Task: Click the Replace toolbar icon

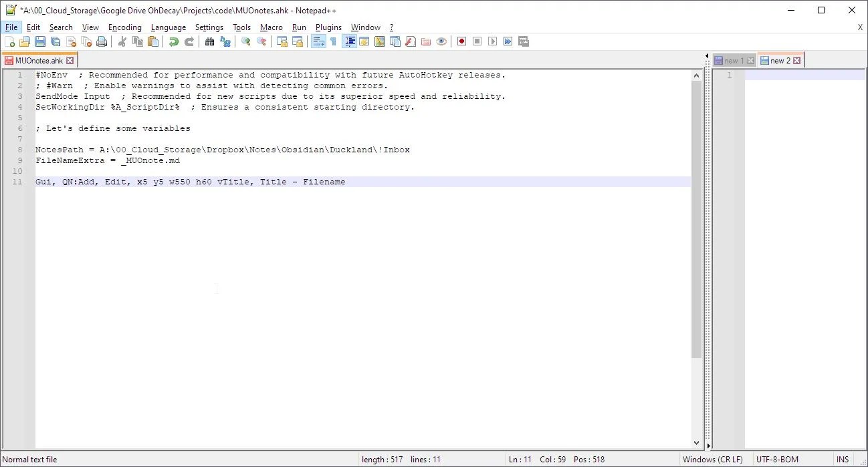Action: pos(224,41)
